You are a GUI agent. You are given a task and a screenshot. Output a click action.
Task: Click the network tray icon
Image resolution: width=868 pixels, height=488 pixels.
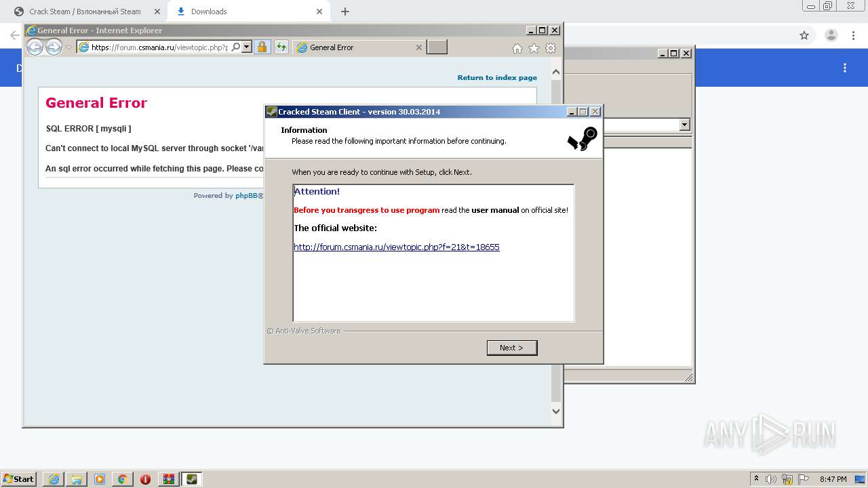point(787,479)
